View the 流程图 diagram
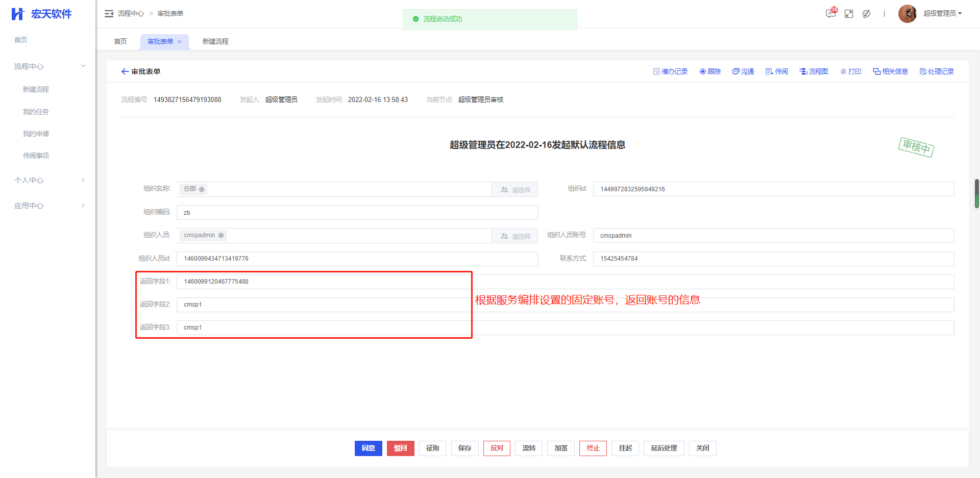This screenshot has height=478, width=980. (x=814, y=71)
